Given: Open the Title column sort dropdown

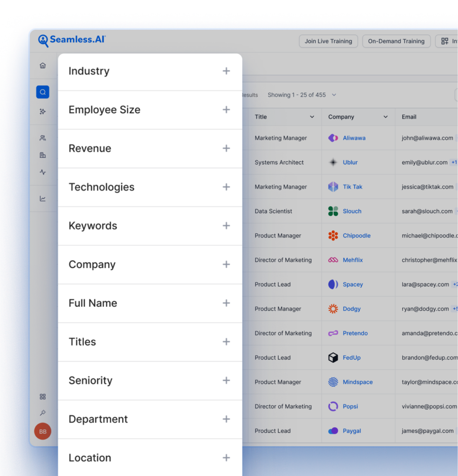Looking at the screenshot, I should pyautogui.click(x=312, y=117).
